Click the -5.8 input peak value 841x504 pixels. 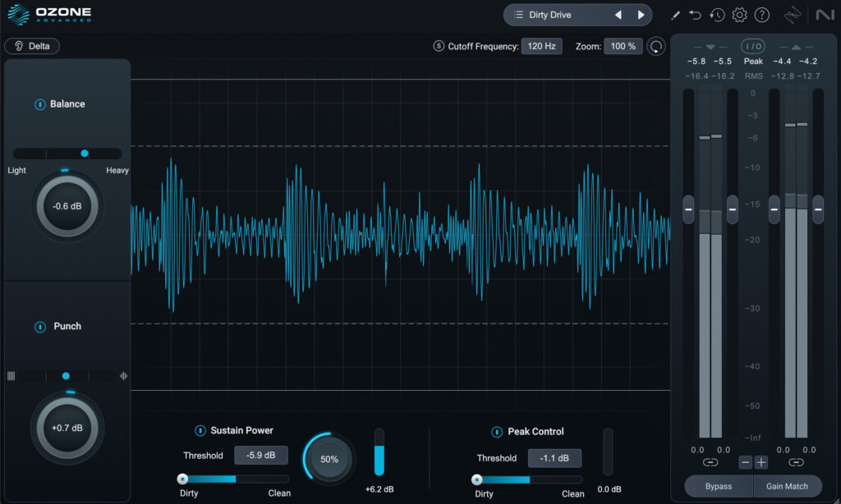point(696,61)
